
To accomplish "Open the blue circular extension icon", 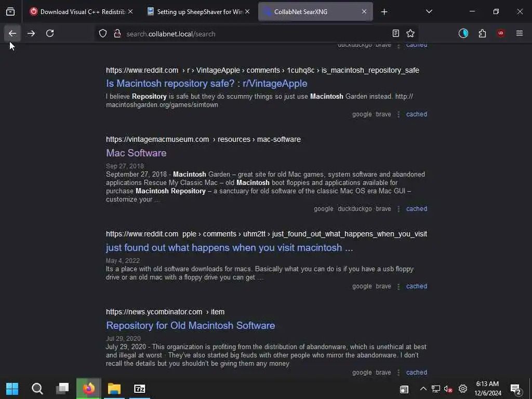I will tap(463, 33).
